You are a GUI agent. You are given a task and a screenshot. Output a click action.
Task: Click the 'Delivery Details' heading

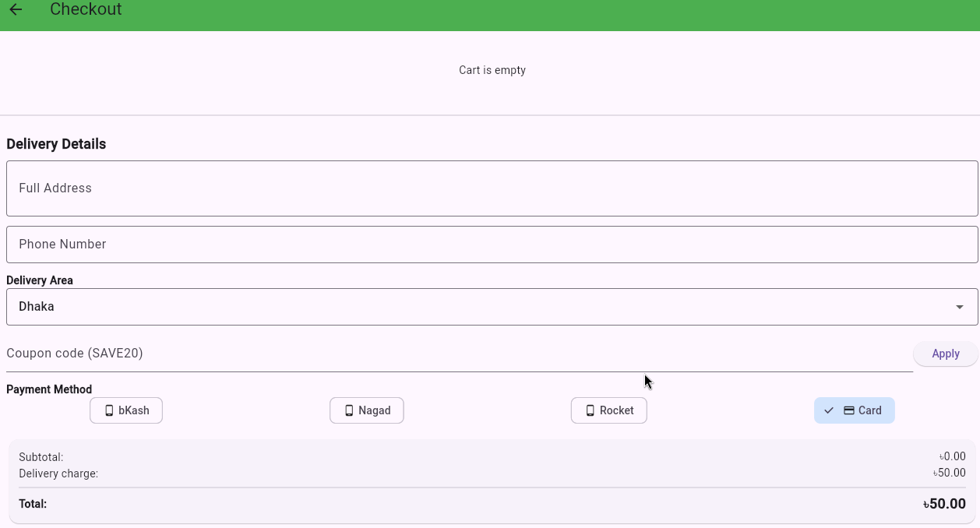(56, 144)
